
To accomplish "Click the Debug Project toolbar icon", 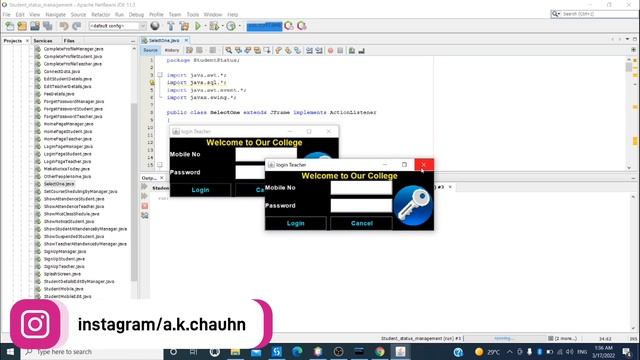I will click(214, 26).
